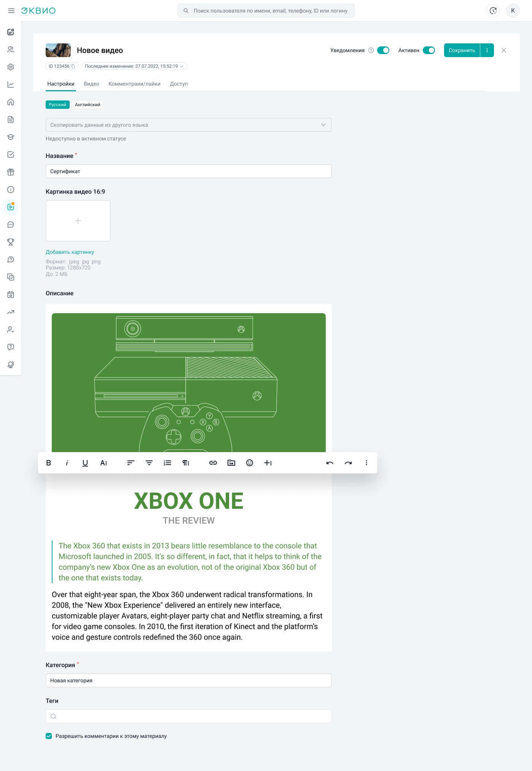
Task: Undo the last edit in the editor
Action: click(330, 463)
